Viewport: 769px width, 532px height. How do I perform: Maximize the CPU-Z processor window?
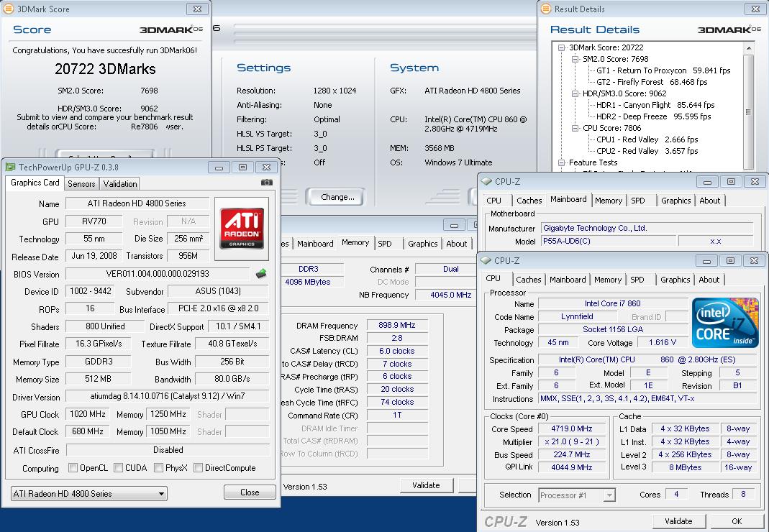coord(730,261)
